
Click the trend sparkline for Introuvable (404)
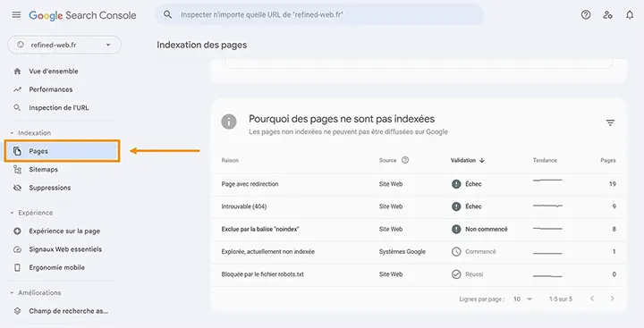[547, 206]
